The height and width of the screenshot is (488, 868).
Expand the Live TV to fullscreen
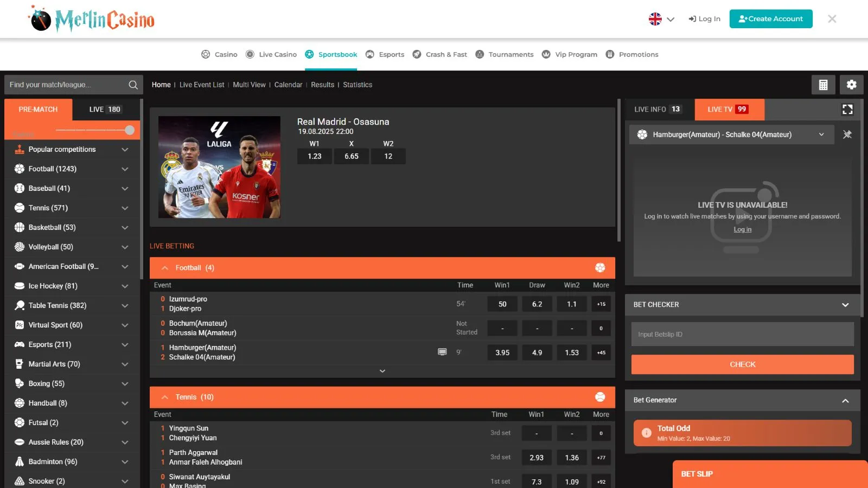click(847, 110)
